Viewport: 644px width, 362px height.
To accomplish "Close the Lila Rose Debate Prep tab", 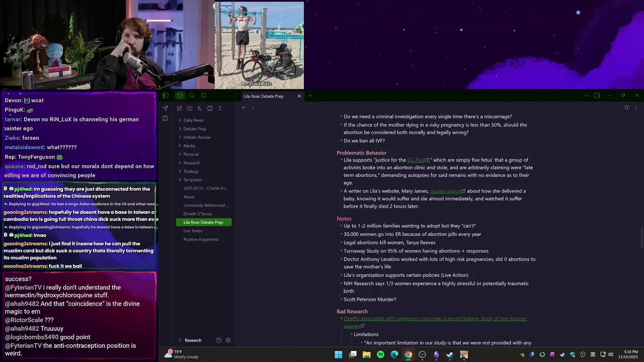I will click(299, 96).
